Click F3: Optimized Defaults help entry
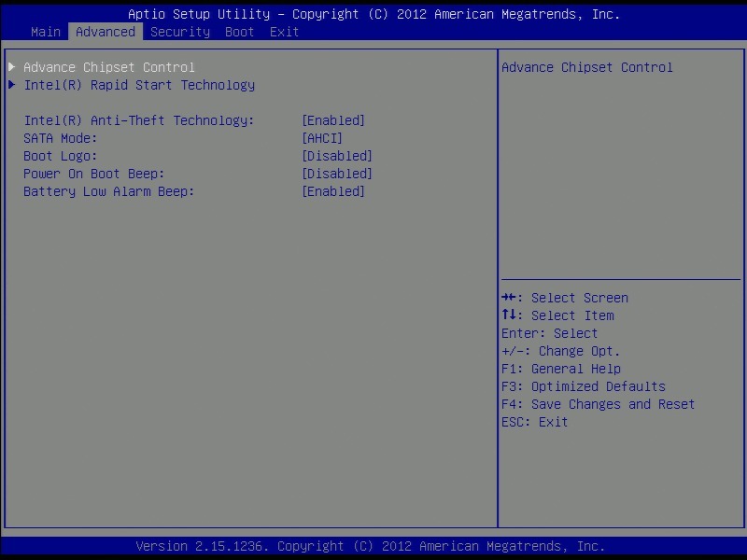 pos(584,386)
